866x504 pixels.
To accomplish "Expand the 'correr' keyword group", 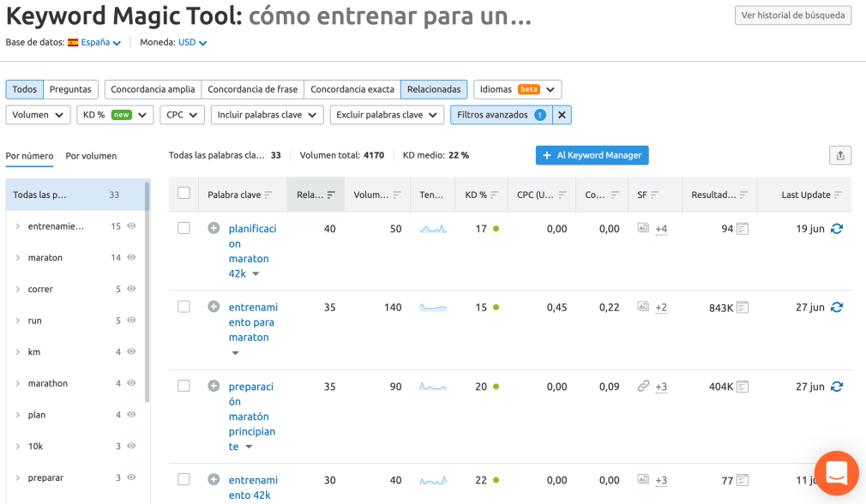I will click(x=18, y=289).
